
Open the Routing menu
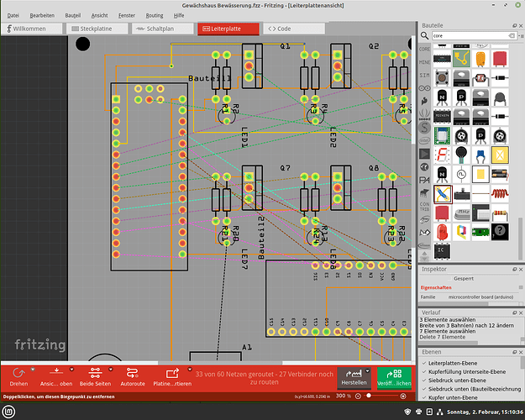click(x=154, y=16)
